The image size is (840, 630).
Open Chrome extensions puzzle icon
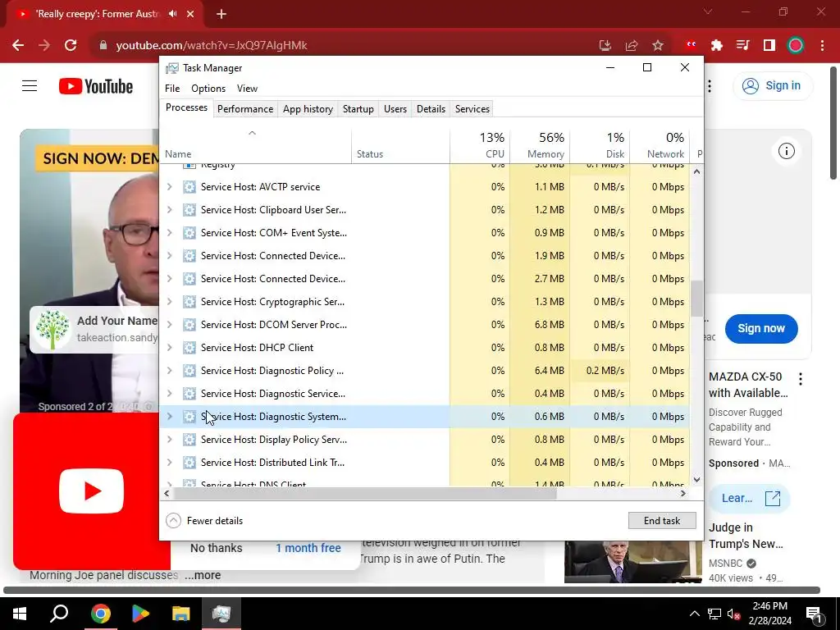click(717, 46)
